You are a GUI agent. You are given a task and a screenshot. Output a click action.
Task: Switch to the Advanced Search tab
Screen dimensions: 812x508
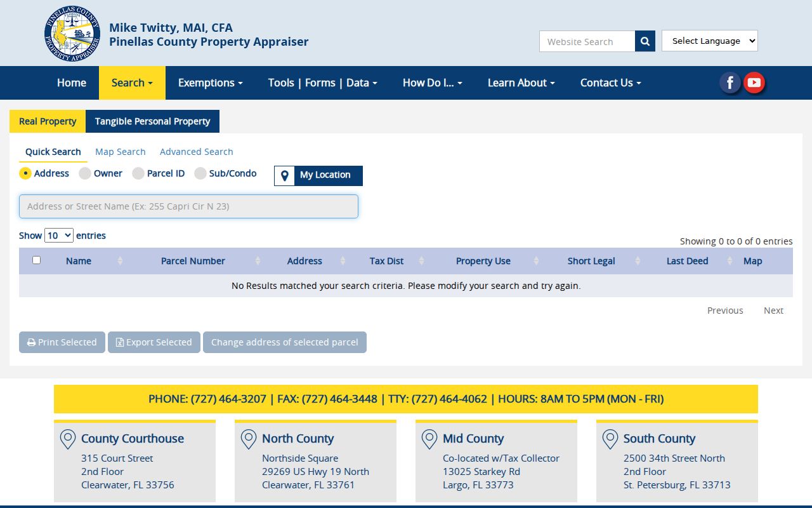pos(197,152)
